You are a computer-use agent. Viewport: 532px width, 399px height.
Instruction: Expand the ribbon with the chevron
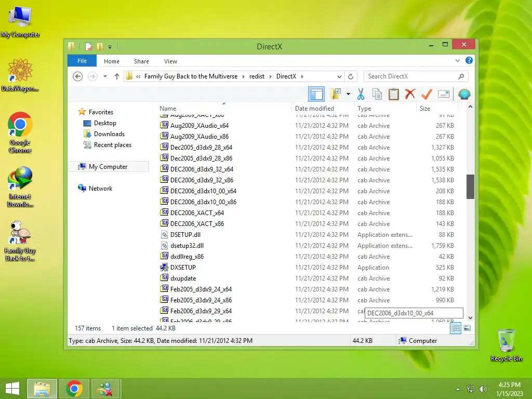(457, 60)
